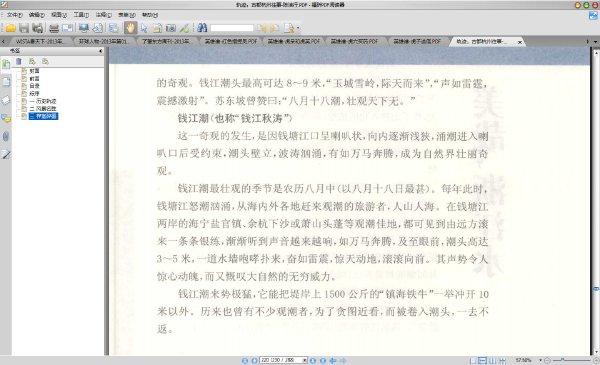600x365 pixels.
Task: Open the last menu in the menu bar (帮助)
Action: [x=150, y=15]
